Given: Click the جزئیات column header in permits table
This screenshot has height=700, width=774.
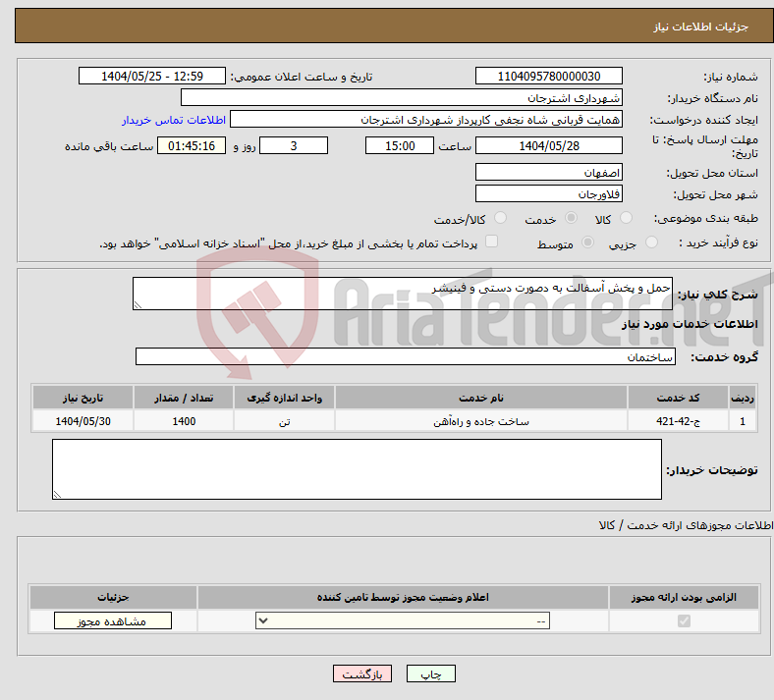Looking at the screenshot, I should tap(113, 597).
